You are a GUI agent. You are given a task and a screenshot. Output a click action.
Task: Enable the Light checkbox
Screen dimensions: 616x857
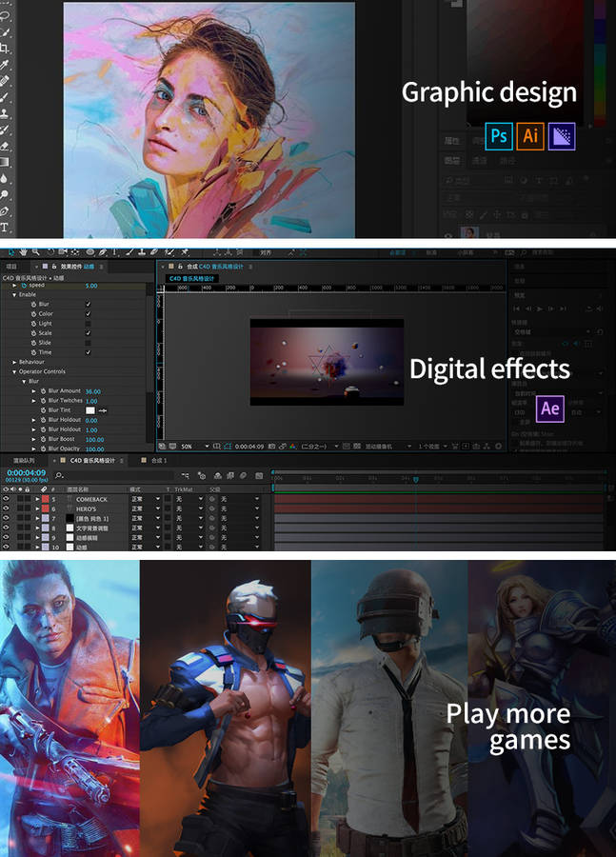89,324
